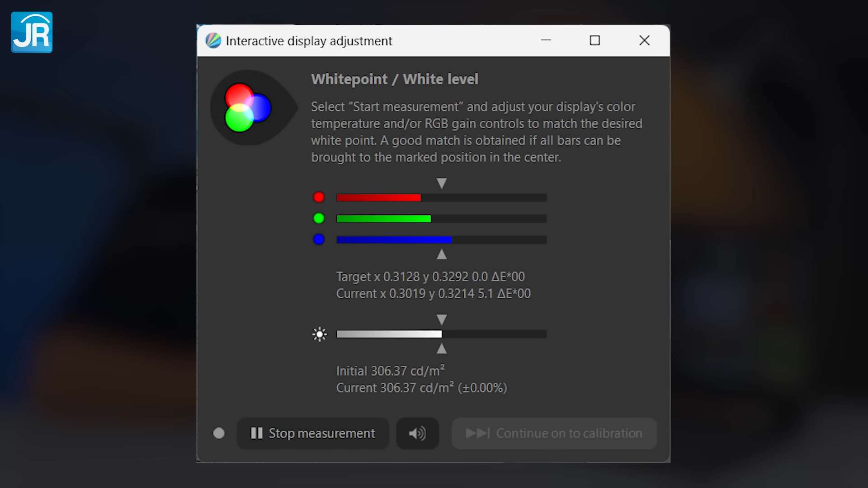Minimize the Interactive display adjustment window
This screenshot has height=488, width=868.
pos(546,41)
